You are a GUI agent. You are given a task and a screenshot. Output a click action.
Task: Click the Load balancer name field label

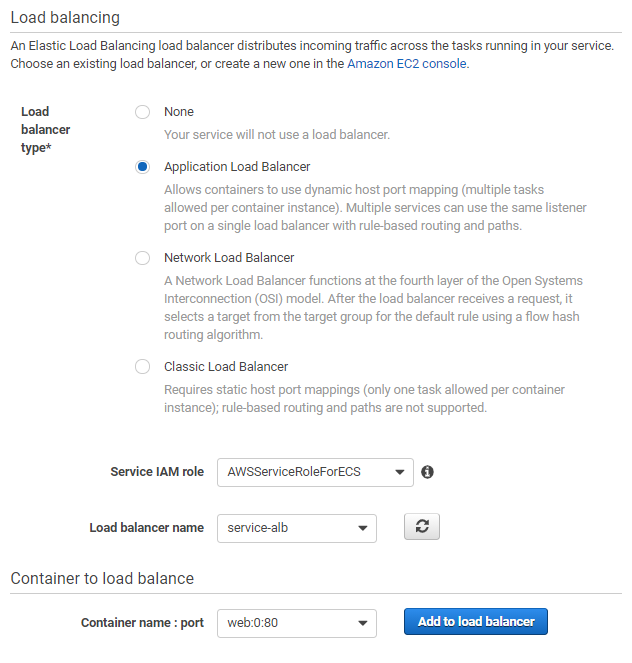tap(147, 528)
